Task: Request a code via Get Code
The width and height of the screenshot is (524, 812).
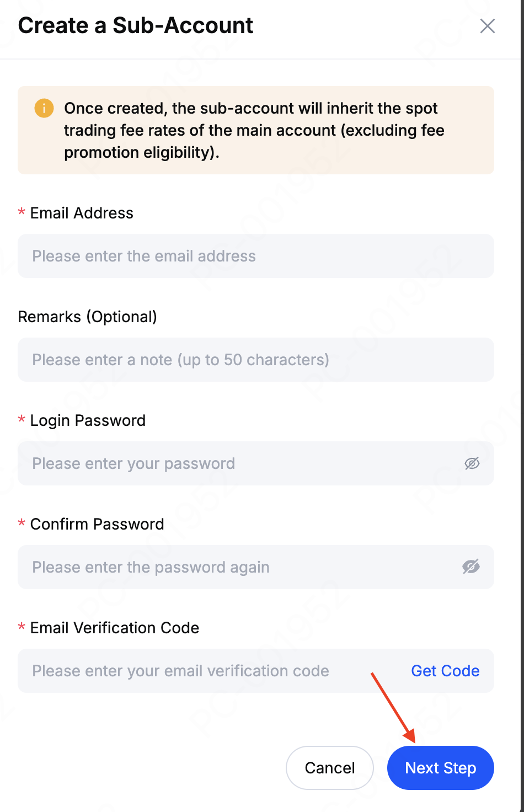Action: (445, 671)
